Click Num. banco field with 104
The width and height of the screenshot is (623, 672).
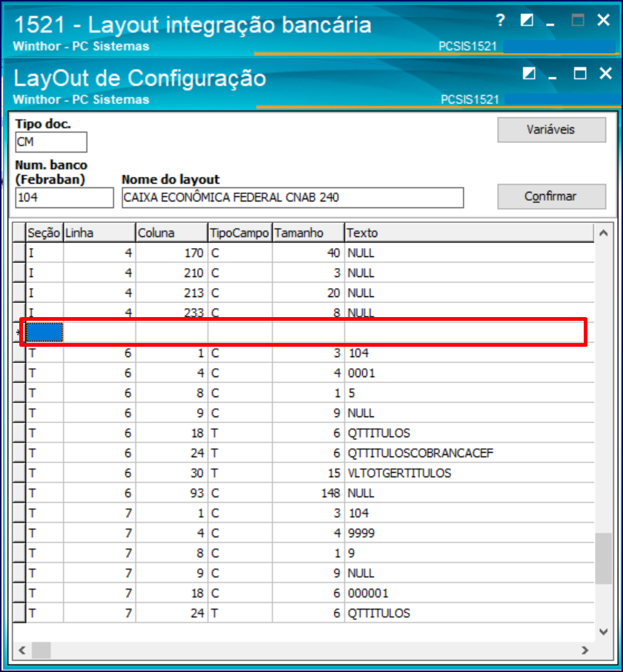(64, 198)
